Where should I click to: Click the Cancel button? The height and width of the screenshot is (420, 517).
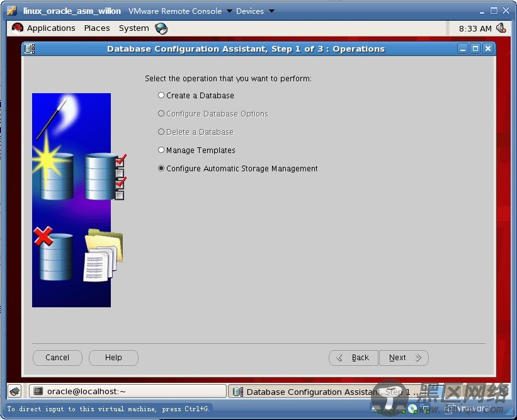57,358
